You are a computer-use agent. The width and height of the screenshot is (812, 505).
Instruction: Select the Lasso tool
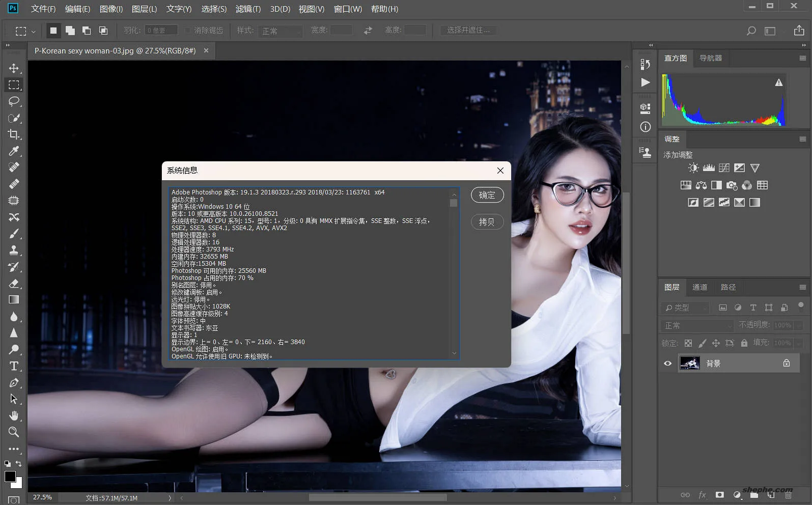tap(14, 101)
